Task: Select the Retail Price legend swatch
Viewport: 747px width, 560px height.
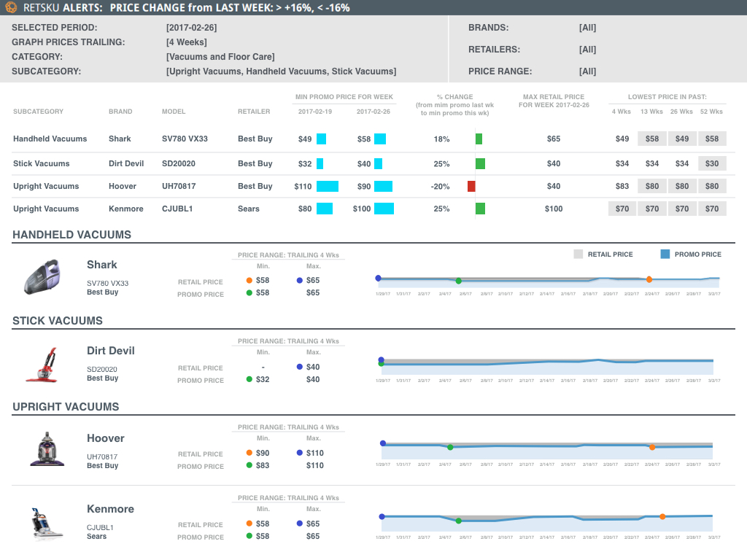Action: click(578, 254)
